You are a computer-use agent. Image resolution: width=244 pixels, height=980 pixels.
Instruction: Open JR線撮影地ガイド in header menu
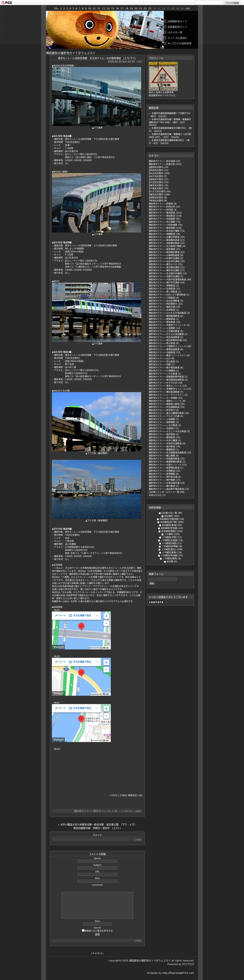(177, 22)
